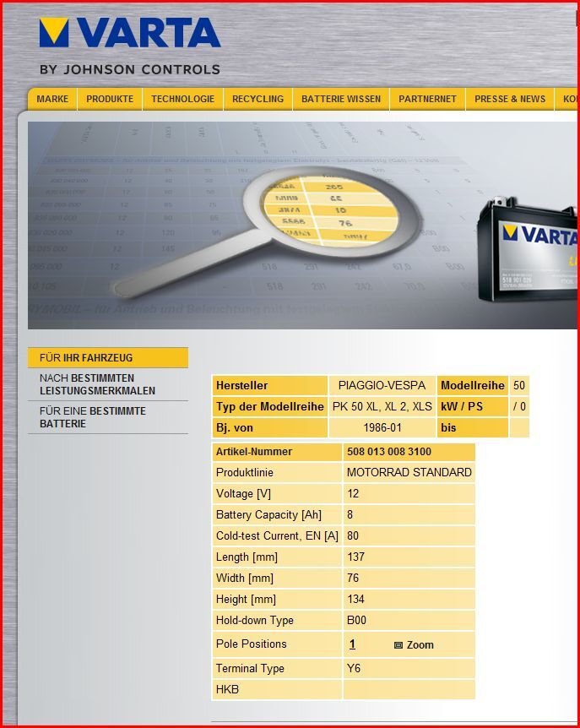Image resolution: width=580 pixels, height=728 pixels.
Task: Click the MOTORRAD STANDARD product line value
Action: tap(409, 472)
